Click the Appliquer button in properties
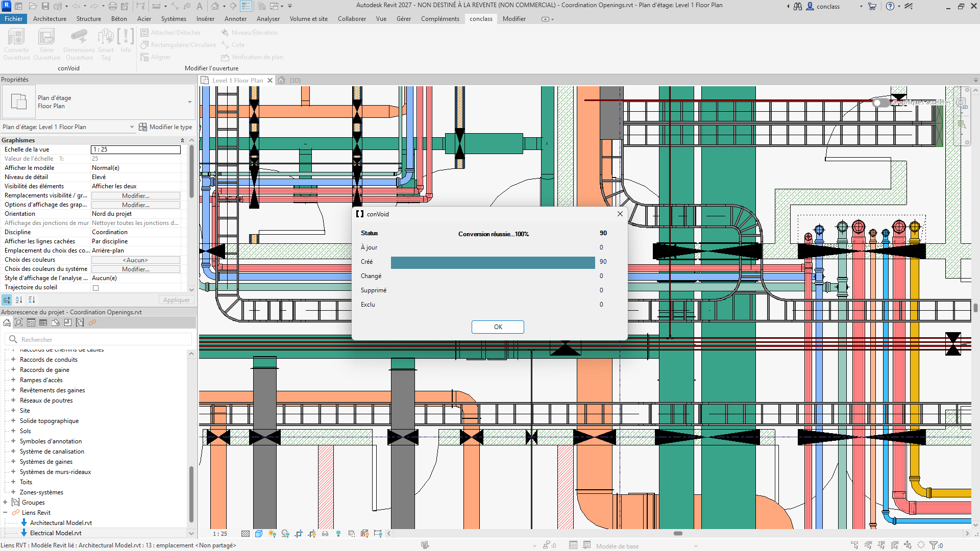Image resolution: width=980 pixels, height=551 pixels. [176, 300]
